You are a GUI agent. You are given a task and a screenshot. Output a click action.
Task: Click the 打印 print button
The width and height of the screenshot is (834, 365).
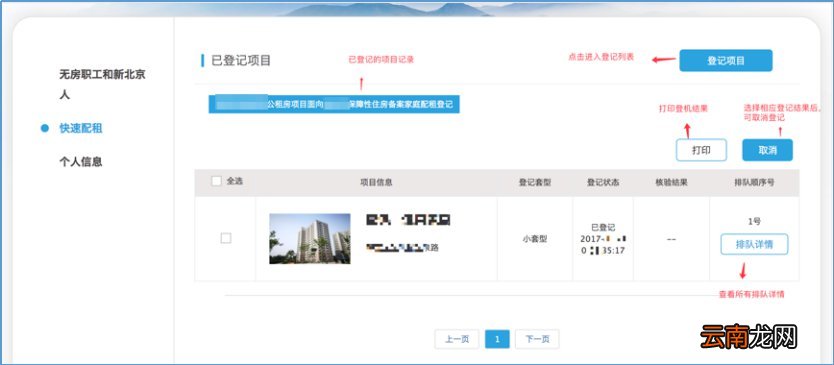[x=701, y=150]
